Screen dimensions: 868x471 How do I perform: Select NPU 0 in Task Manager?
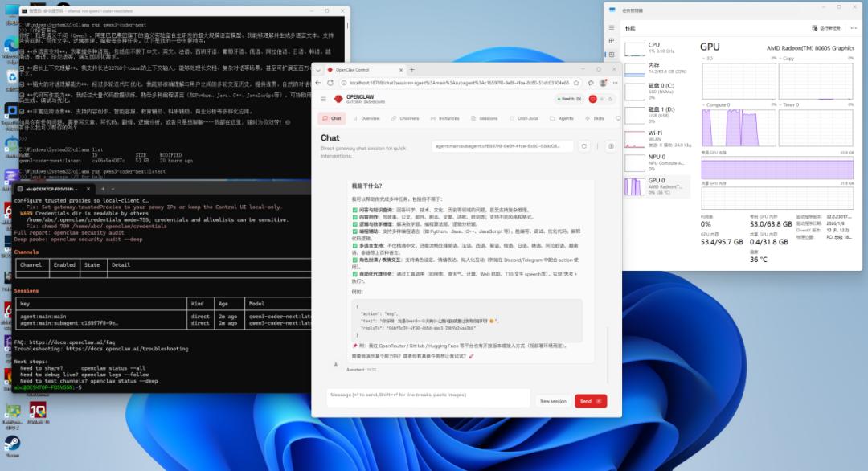point(657,162)
